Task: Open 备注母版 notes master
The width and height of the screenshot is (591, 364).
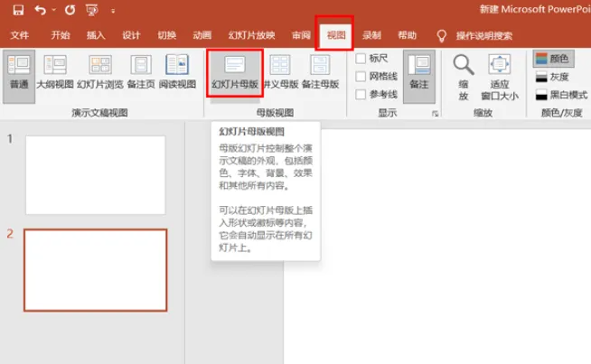Action: [321, 72]
